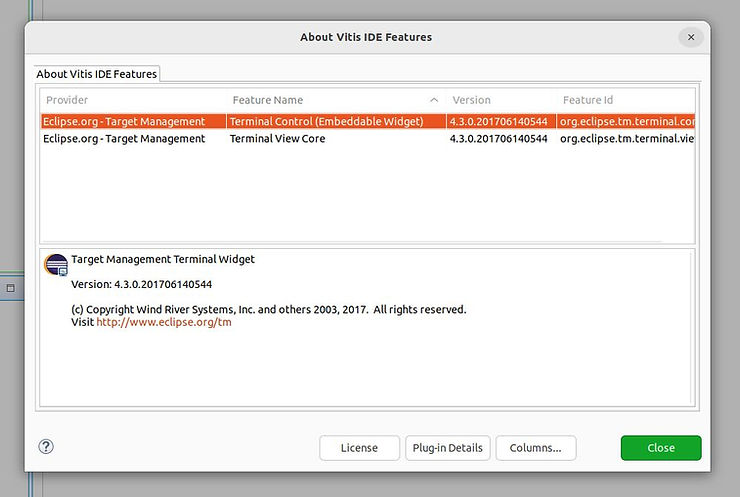Image resolution: width=740 pixels, height=497 pixels.
Task: Click org.eclipse.tm.terminal.view feature id cell
Action: point(627,139)
